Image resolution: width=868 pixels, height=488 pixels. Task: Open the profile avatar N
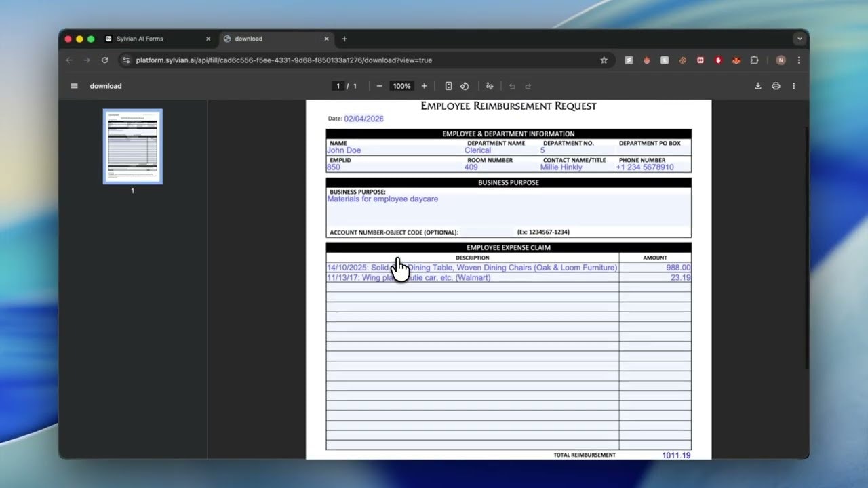[781, 60]
